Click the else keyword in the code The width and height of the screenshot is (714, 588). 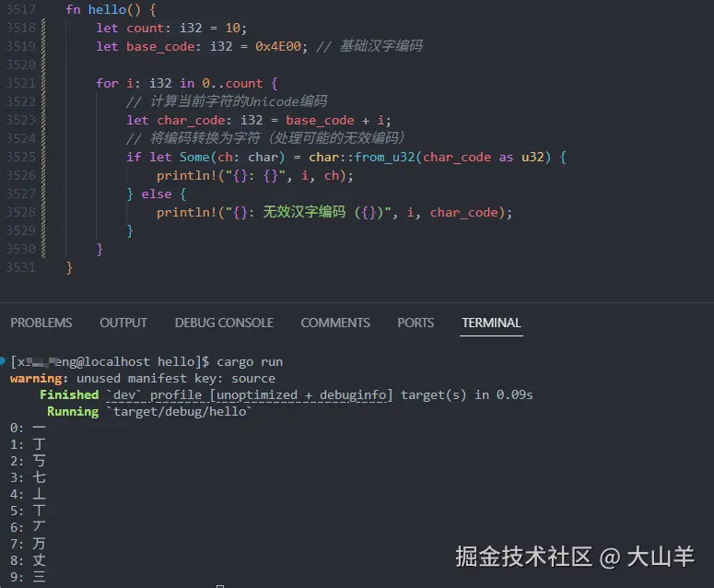[x=156, y=194]
